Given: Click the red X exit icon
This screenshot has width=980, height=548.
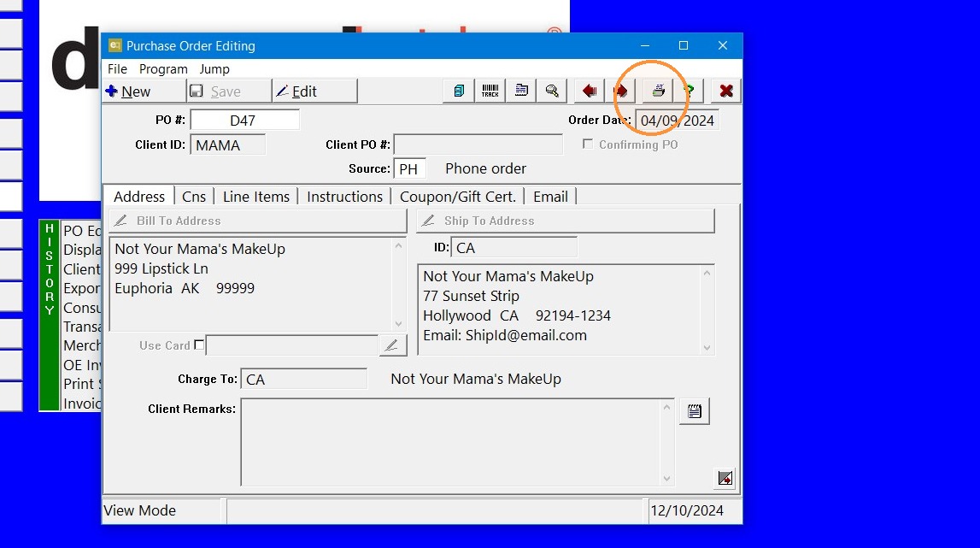Looking at the screenshot, I should point(726,91).
